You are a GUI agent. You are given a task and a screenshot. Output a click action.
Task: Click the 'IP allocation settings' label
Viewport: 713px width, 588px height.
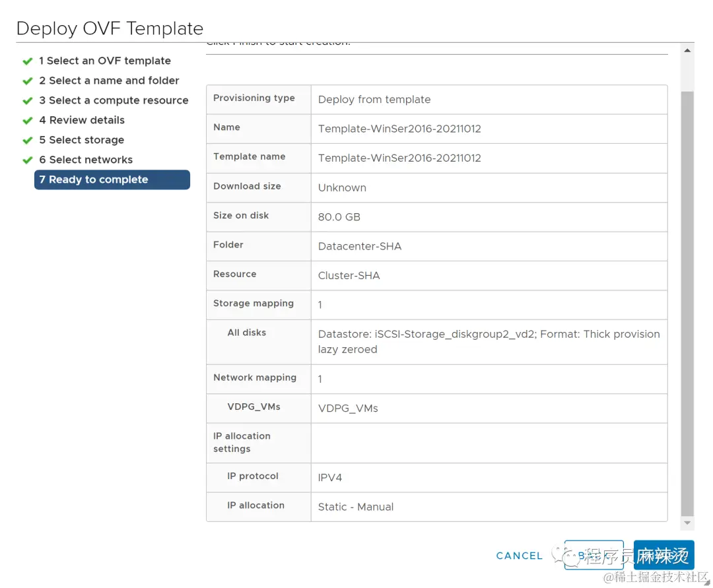click(242, 442)
